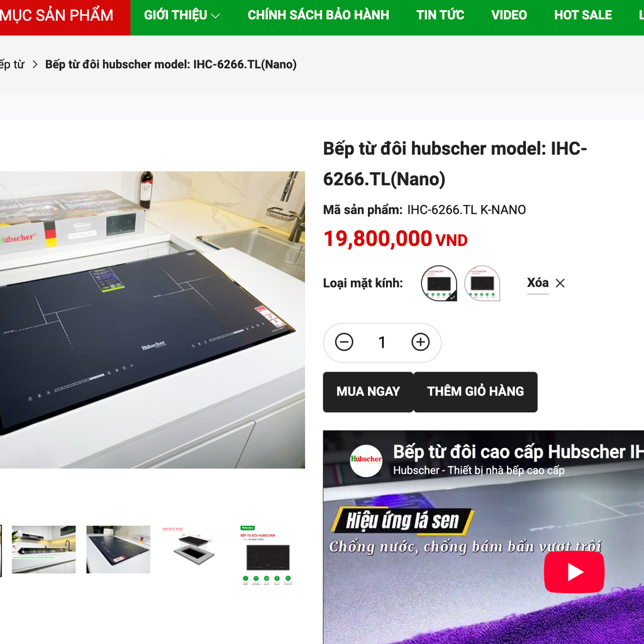Click the current breadcrumb item IHC-6266.TL(Nano)
Image resolution: width=644 pixels, height=644 pixels.
pos(171,65)
